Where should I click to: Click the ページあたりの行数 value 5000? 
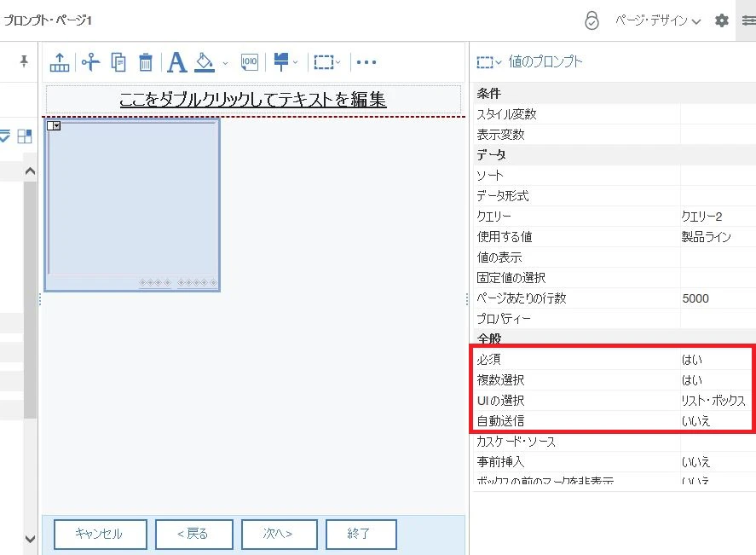695,298
